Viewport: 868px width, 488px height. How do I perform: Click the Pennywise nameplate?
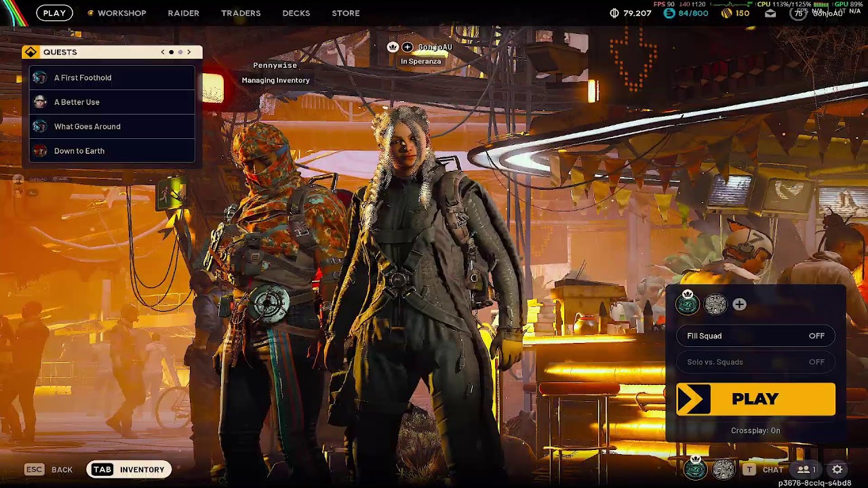pos(275,65)
